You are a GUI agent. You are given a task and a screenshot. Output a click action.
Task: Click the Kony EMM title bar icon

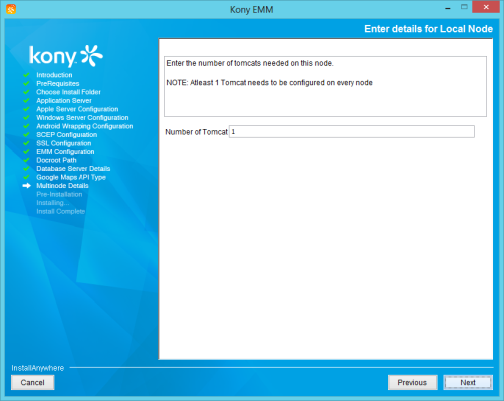11,9
